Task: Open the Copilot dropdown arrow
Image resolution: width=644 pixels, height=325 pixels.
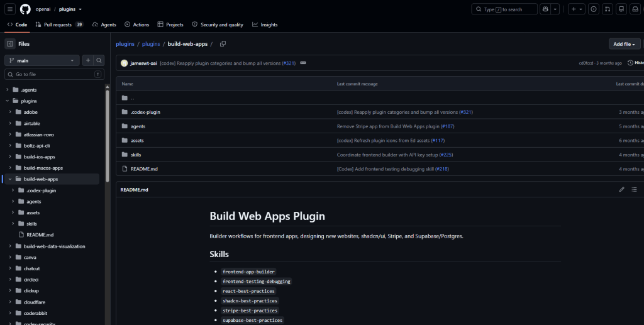Action: (555, 9)
